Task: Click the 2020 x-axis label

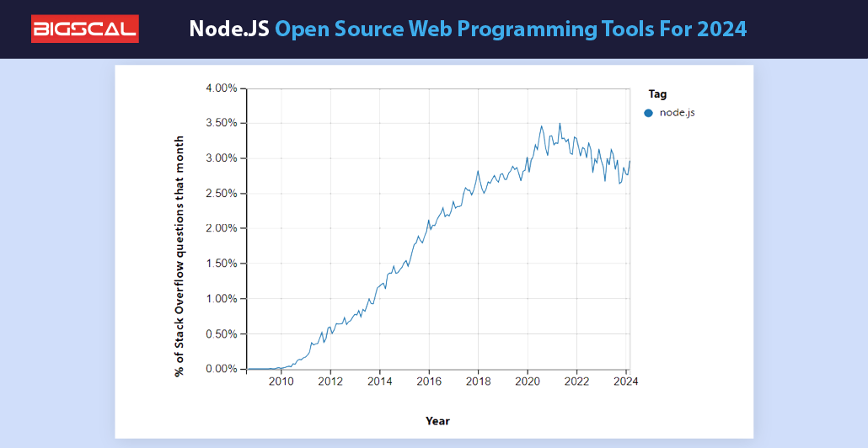Action: 528,381
